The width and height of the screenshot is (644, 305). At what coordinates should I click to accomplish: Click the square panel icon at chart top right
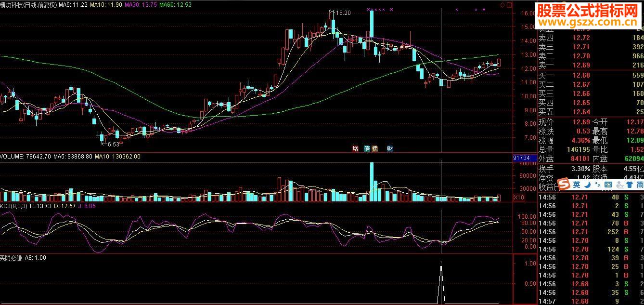509,5
